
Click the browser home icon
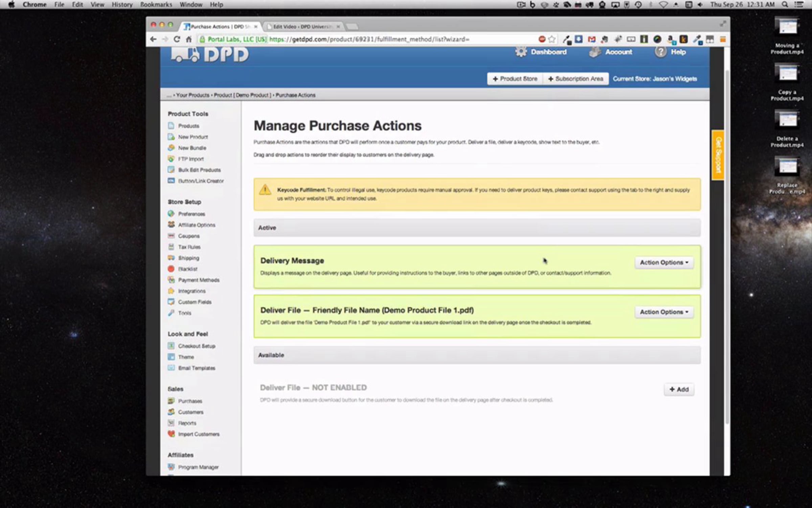(189, 39)
